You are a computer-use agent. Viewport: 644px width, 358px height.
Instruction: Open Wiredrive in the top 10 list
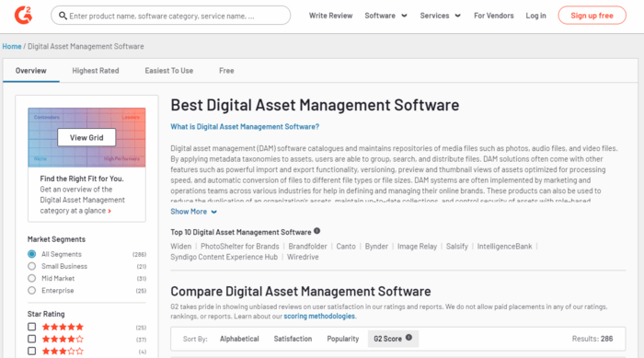(303, 257)
